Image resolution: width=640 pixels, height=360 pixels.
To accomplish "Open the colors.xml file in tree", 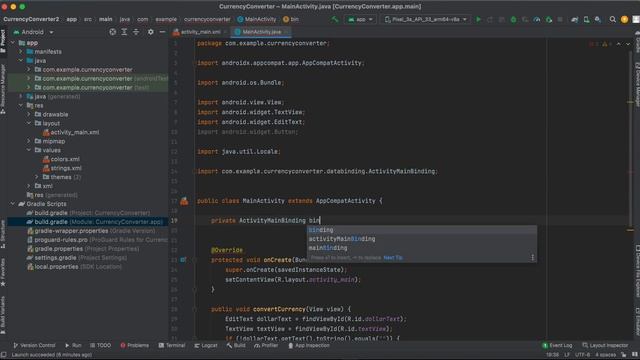I will click(x=61, y=159).
